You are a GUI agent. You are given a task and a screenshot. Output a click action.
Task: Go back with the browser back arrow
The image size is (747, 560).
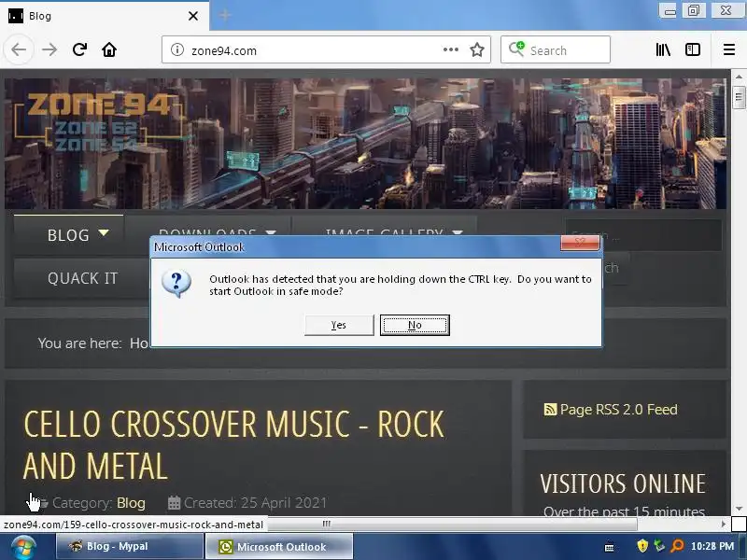click(19, 49)
